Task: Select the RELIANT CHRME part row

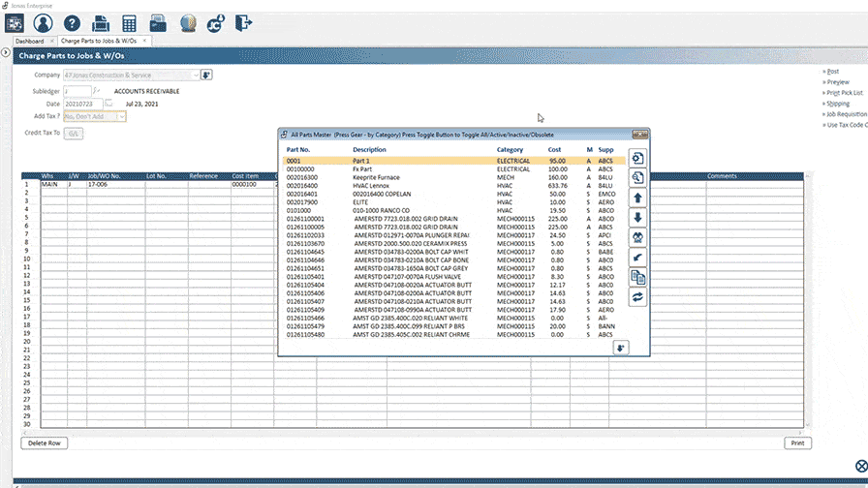Action: point(454,335)
